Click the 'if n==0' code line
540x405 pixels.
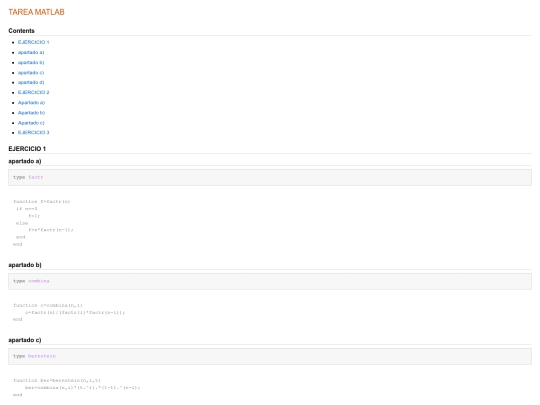pyautogui.click(x=27, y=209)
